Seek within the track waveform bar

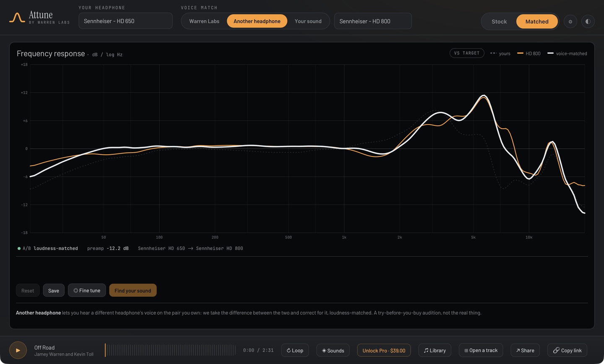click(x=170, y=350)
